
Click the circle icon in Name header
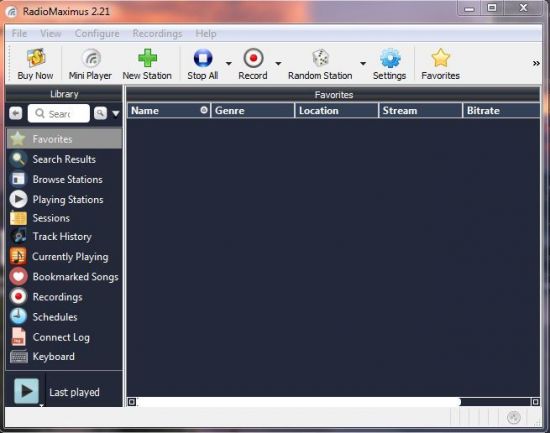click(204, 110)
